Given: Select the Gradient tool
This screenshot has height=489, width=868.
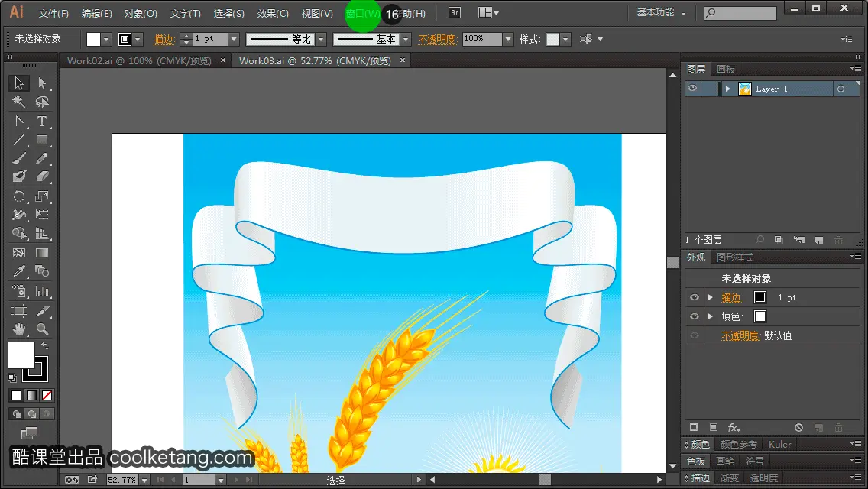Looking at the screenshot, I should click(x=42, y=253).
